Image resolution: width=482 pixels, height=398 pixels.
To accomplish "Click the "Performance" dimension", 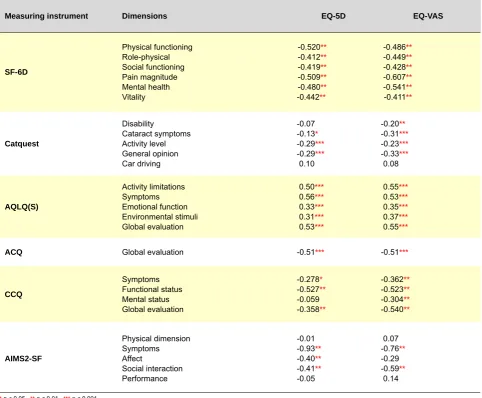I will 145,379.
